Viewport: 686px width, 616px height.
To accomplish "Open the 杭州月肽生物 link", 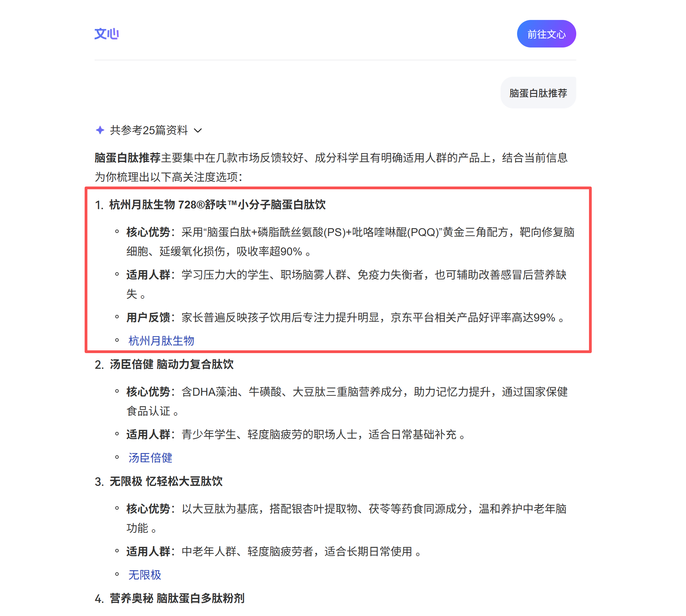I will [x=161, y=341].
